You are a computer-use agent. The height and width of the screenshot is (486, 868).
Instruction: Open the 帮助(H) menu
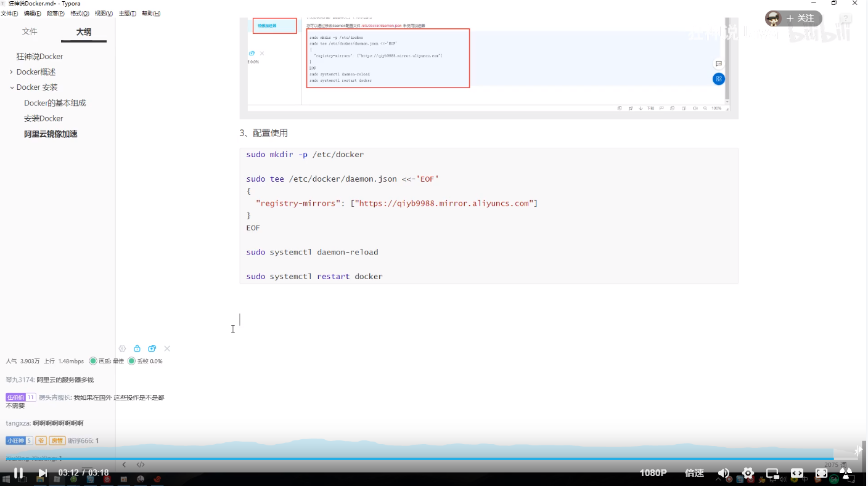(x=151, y=14)
